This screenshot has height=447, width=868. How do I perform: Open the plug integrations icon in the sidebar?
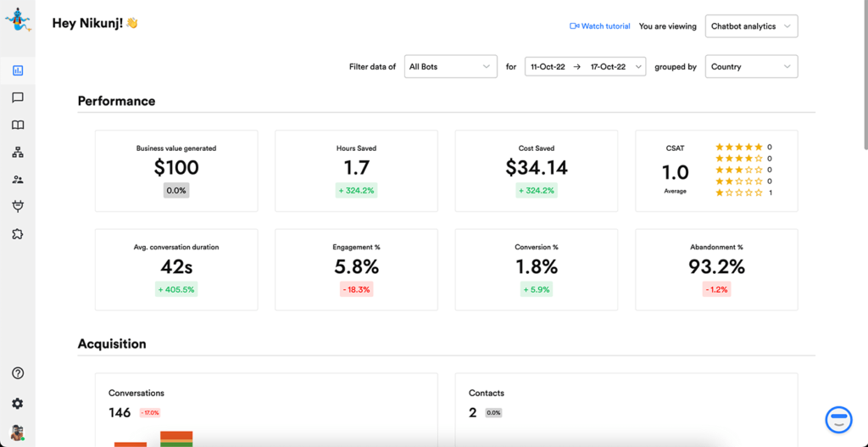tap(18, 206)
